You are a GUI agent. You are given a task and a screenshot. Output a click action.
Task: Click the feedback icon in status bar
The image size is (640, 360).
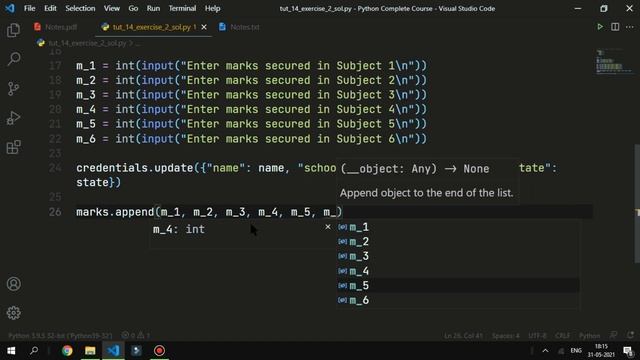click(613, 336)
